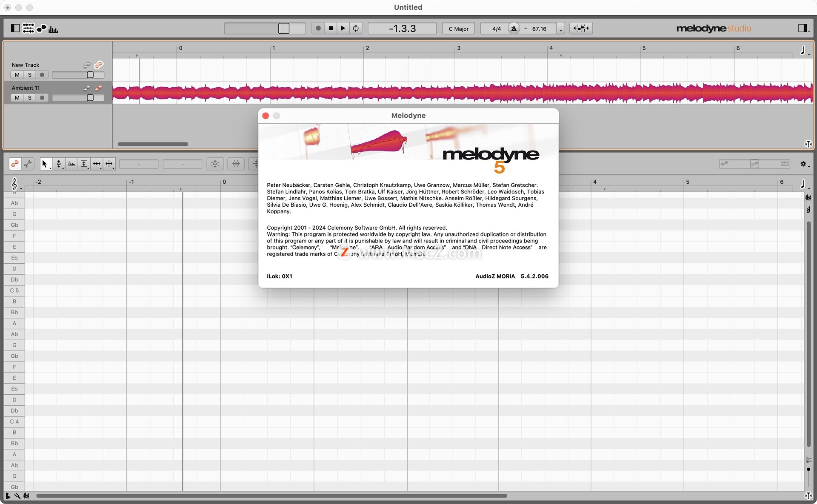Mute the Ambient 11 track
Image resolution: width=817 pixels, height=504 pixels.
17,98
